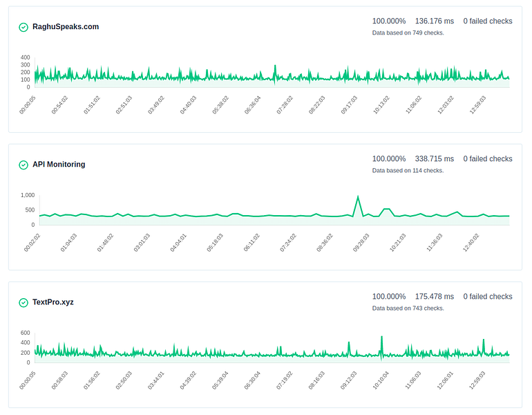Click 'Data based on 114 checks.' text
This screenshot has height=415, width=532.
(408, 170)
